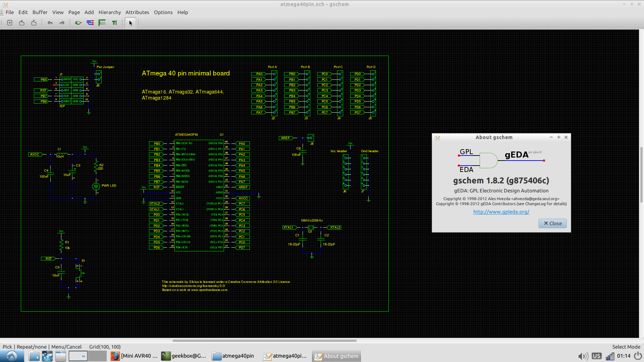Open the Buffer menu
This screenshot has height=362, width=644.
(x=40, y=12)
